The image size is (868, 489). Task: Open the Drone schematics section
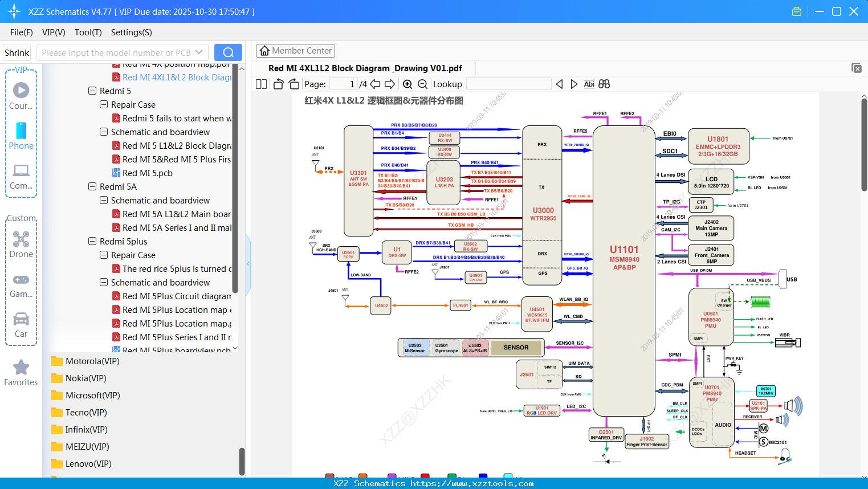click(x=21, y=246)
